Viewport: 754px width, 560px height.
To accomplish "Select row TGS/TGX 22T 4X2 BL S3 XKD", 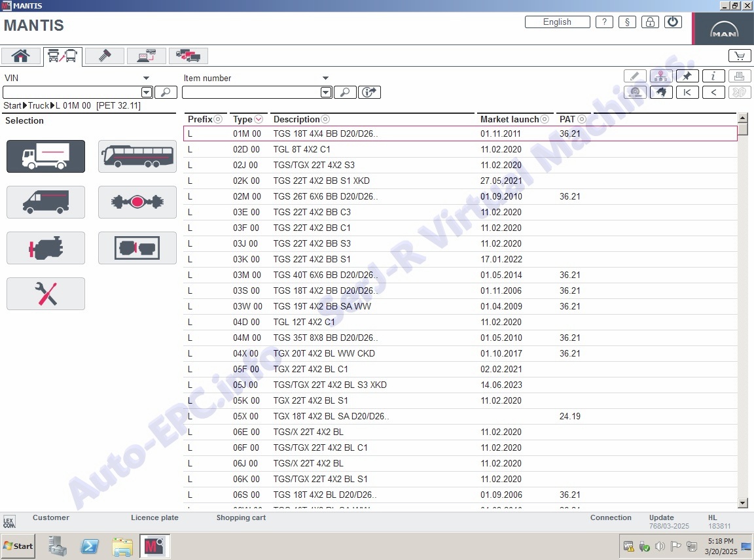I will [459, 385].
